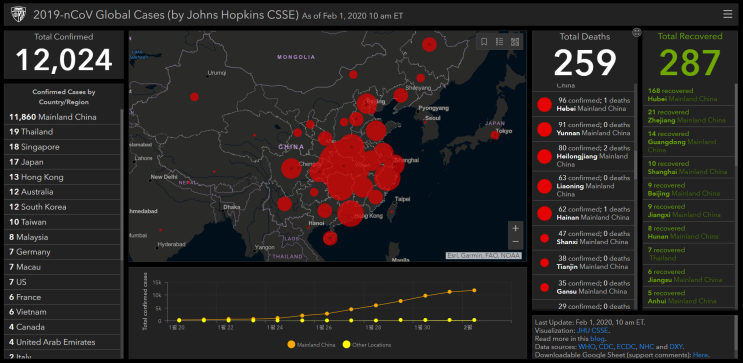Select 11,860 Mainland China in country list
This screenshot has height=363, width=743.
(63, 117)
